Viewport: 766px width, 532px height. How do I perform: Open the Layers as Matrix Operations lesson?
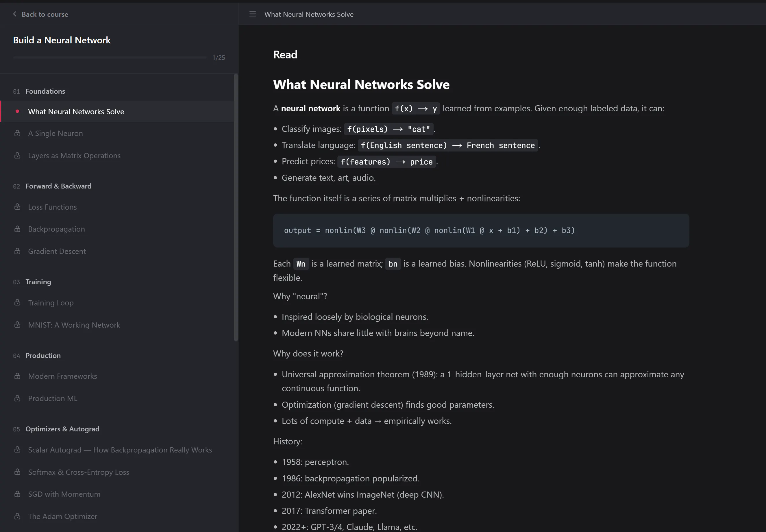pyautogui.click(x=117, y=156)
